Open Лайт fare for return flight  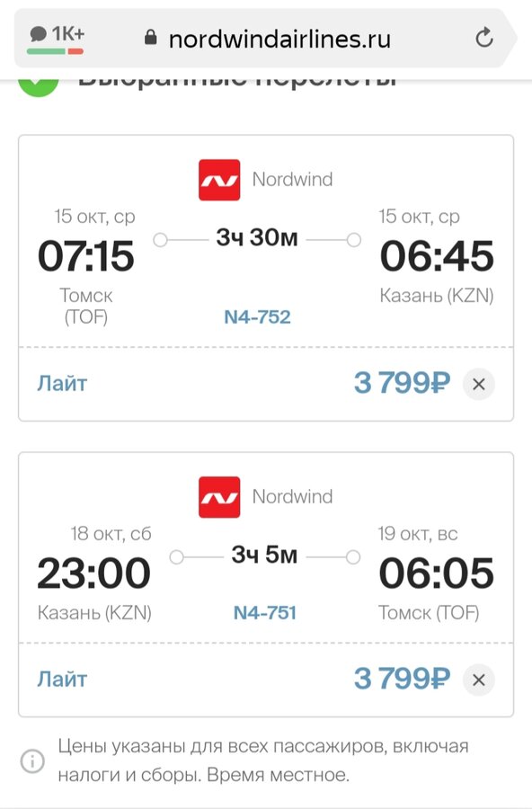(62, 680)
